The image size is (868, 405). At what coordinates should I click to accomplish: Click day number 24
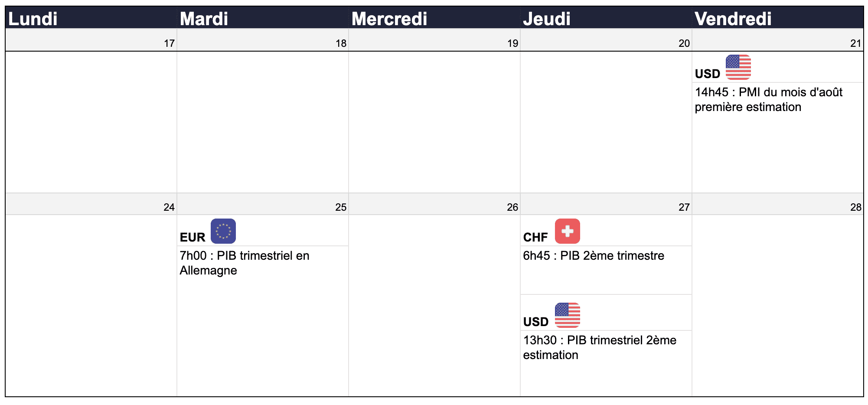coord(169,207)
